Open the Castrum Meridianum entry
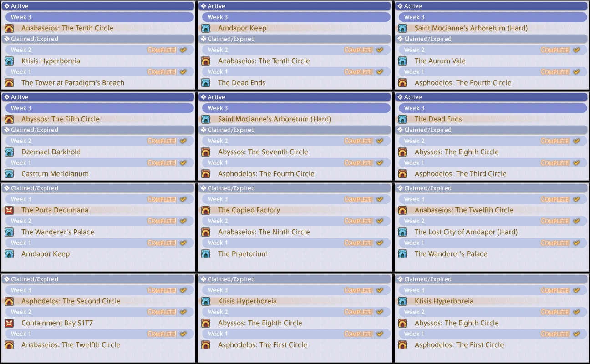590x364 pixels. tap(55, 174)
